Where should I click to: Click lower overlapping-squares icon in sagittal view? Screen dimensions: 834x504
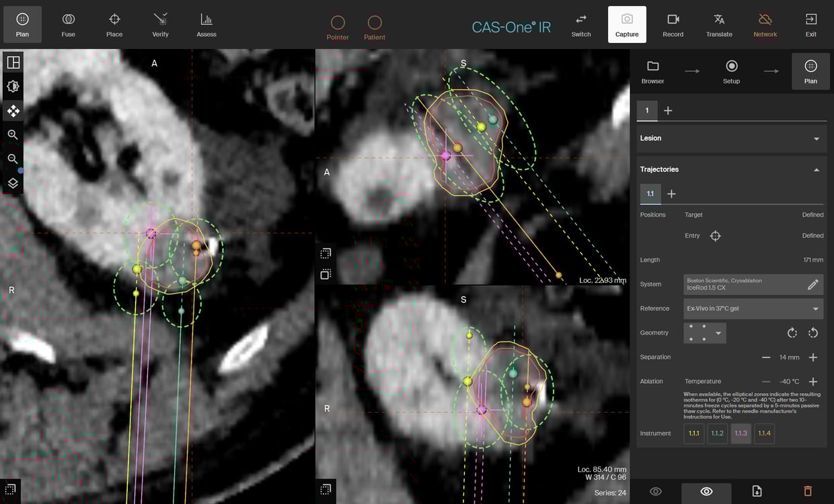pyautogui.click(x=326, y=274)
